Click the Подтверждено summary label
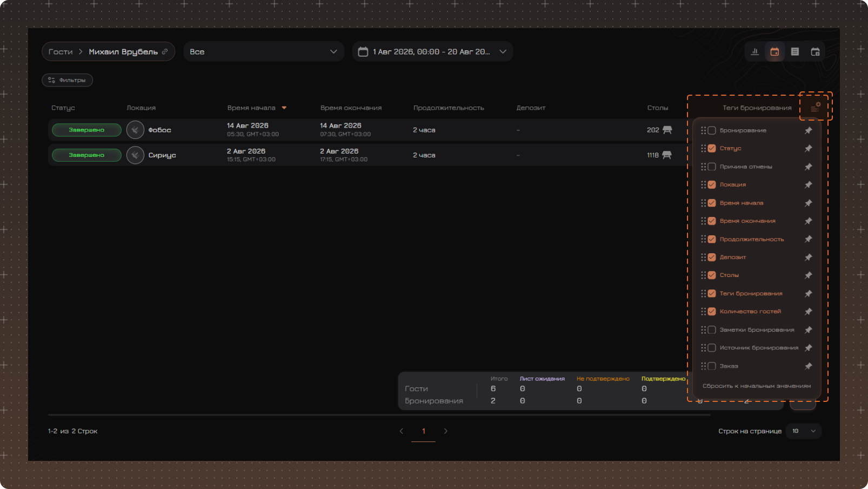Screen dimensions: 868x489 tap(663, 379)
